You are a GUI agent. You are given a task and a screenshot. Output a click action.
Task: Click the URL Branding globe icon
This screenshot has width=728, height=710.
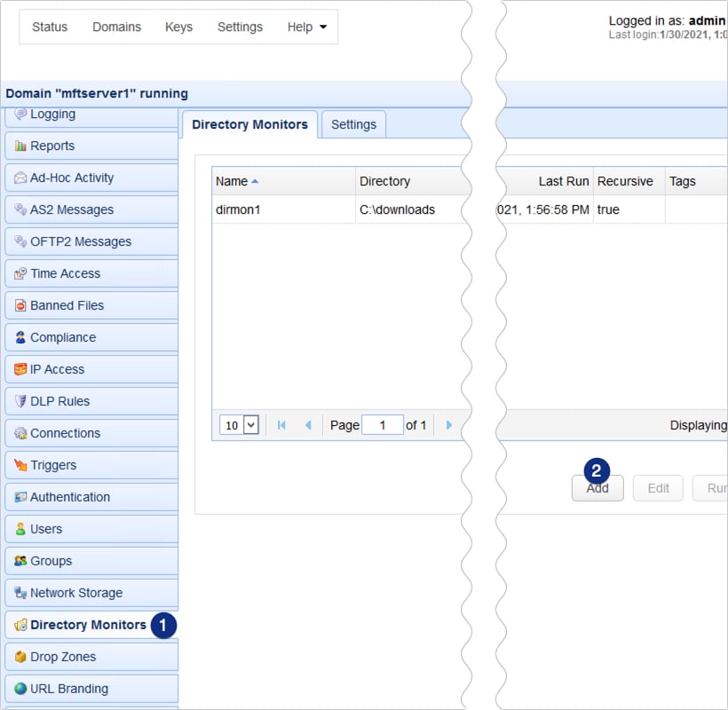tap(20, 689)
